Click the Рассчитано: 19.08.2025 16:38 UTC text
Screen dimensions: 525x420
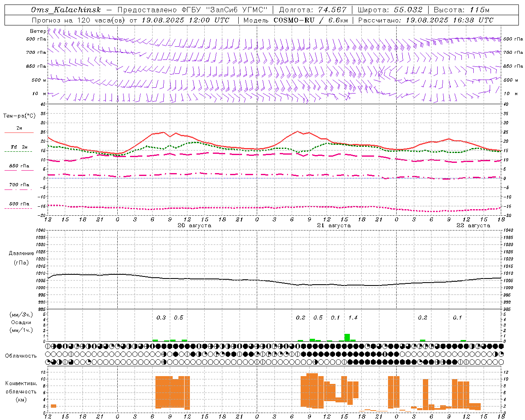point(426,20)
